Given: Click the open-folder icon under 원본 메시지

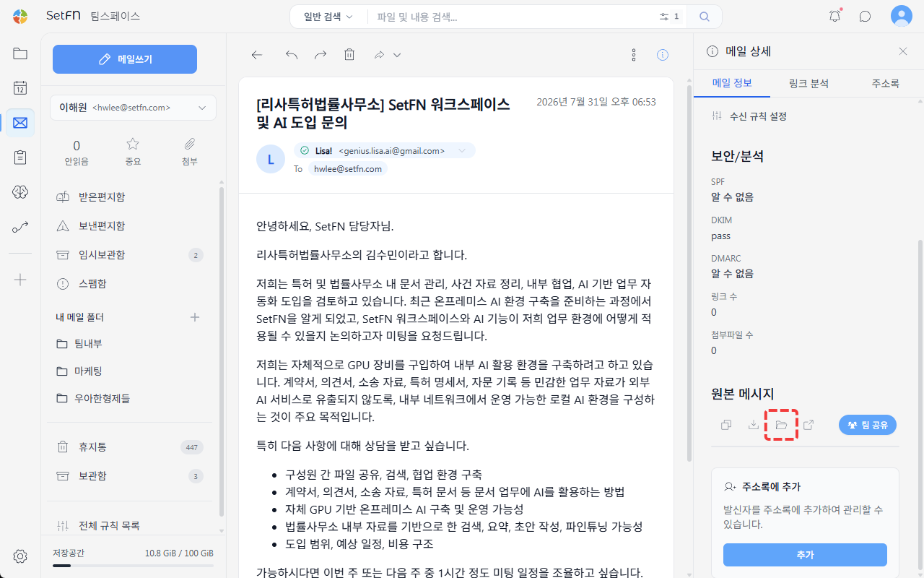Looking at the screenshot, I should 781,425.
